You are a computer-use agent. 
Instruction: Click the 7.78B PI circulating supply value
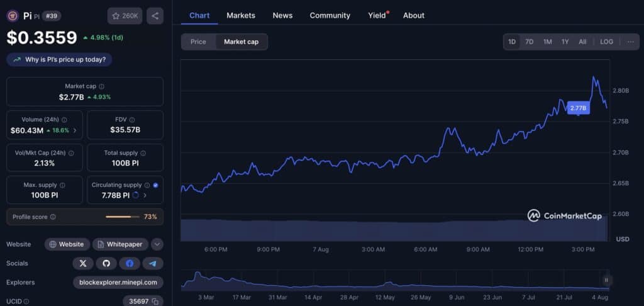(116, 195)
